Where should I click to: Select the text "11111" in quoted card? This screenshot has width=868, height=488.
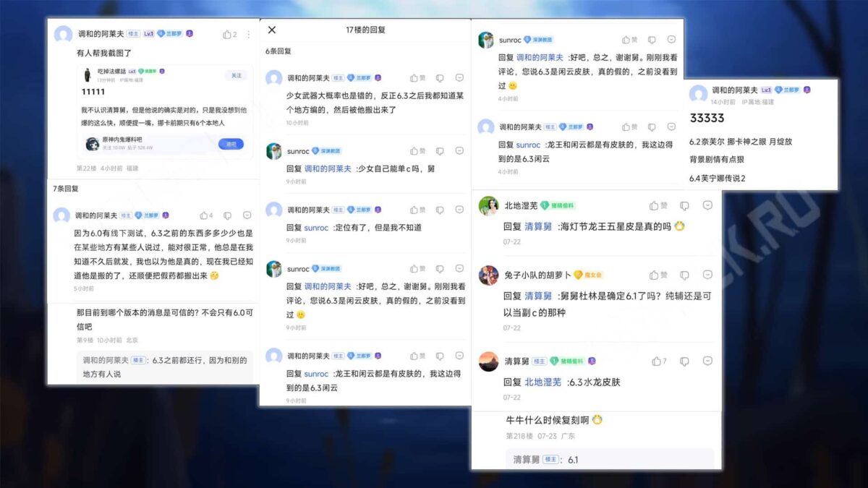pos(93,92)
